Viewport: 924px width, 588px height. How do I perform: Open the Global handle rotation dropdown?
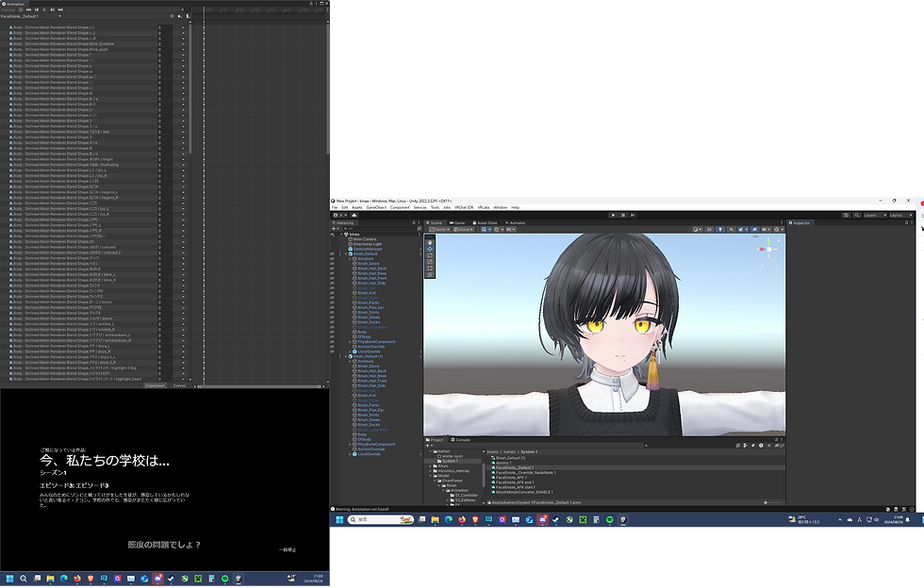point(464,229)
